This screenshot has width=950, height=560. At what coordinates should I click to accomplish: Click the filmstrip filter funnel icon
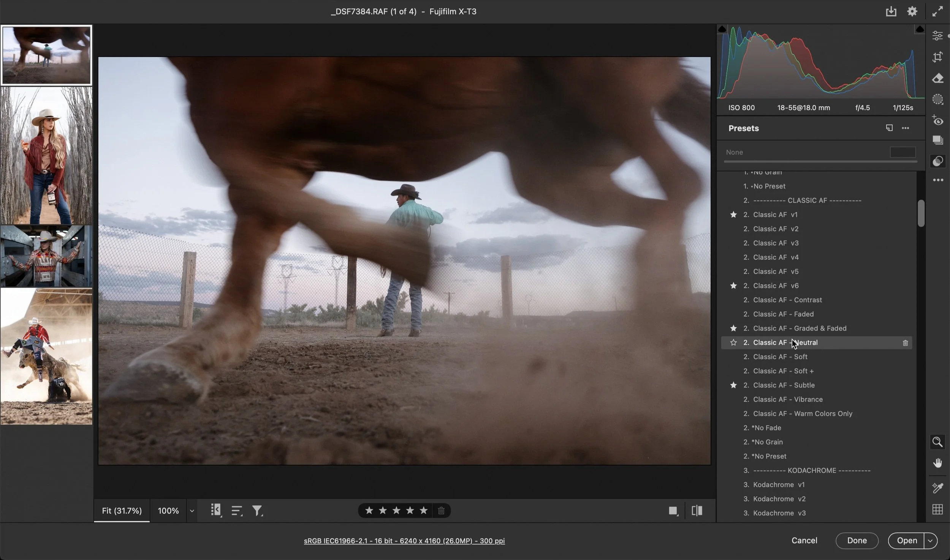pyautogui.click(x=257, y=511)
